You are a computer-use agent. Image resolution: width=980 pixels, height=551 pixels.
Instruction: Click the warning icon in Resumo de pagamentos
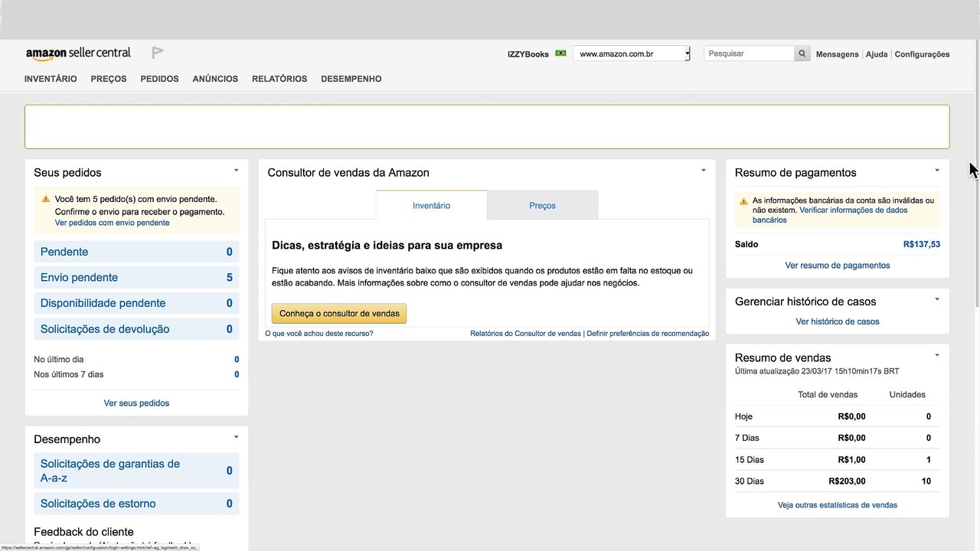[743, 201]
